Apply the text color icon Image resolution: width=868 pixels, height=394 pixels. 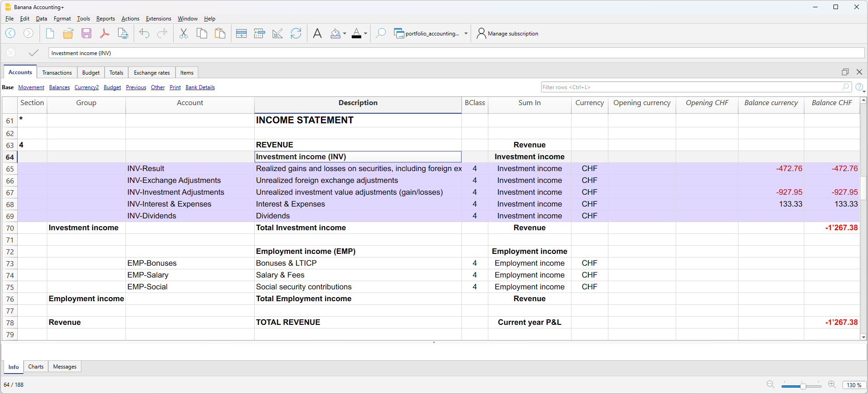(x=356, y=33)
